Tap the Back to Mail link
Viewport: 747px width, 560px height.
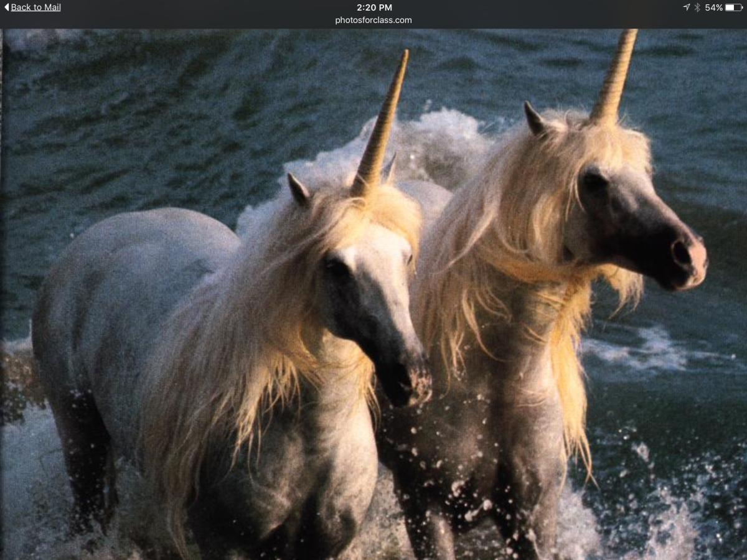pyautogui.click(x=35, y=7)
